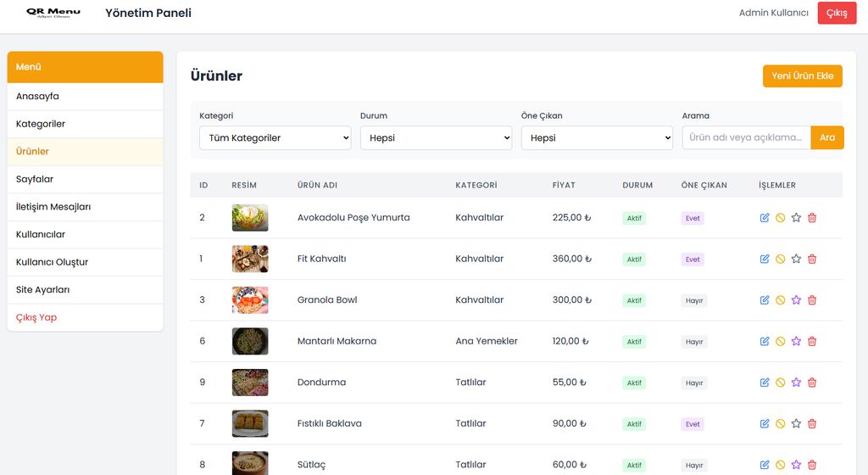Open Kategoriler in sidebar menu
This screenshot has width=868, height=475.
point(86,124)
